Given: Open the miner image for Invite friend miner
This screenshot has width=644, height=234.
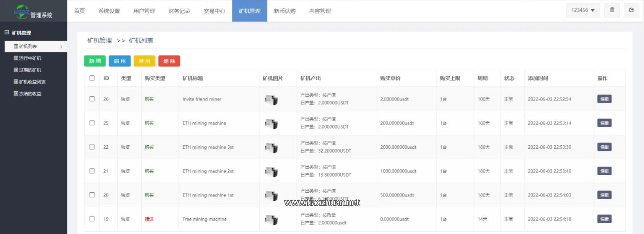Looking at the screenshot, I should (271, 99).
